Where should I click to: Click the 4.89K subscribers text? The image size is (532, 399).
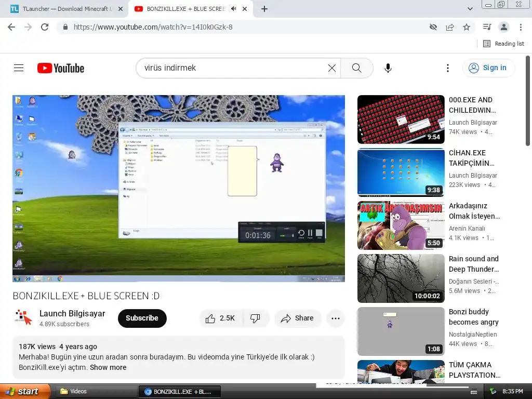pos(64,324)
